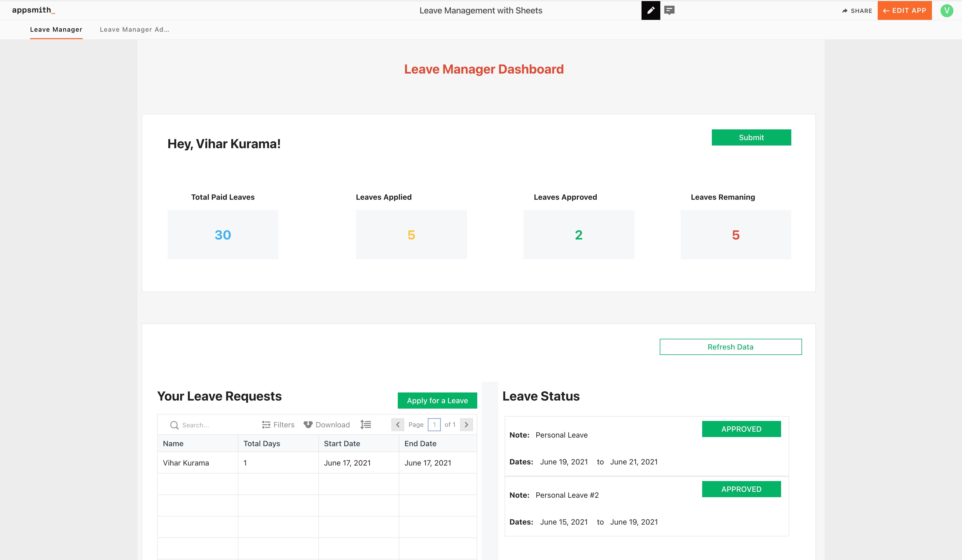
Task: Go to next table page arrow
Action: (x=466, y=424)
